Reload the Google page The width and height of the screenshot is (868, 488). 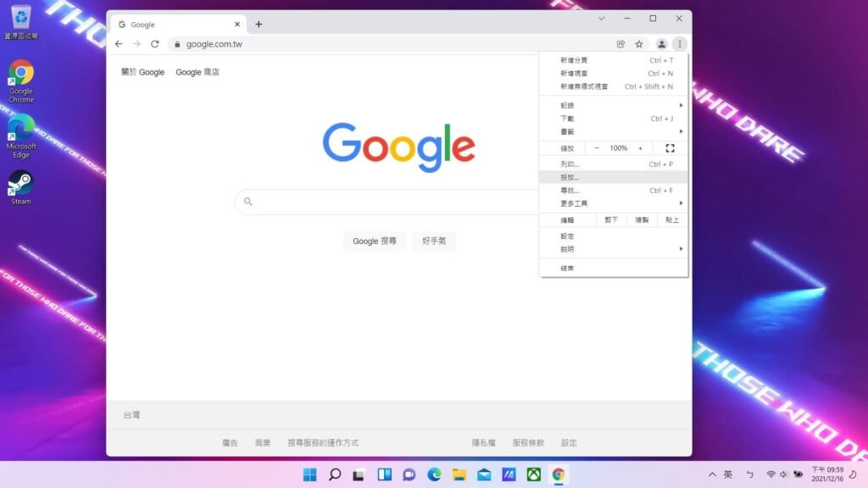(155, 44)
